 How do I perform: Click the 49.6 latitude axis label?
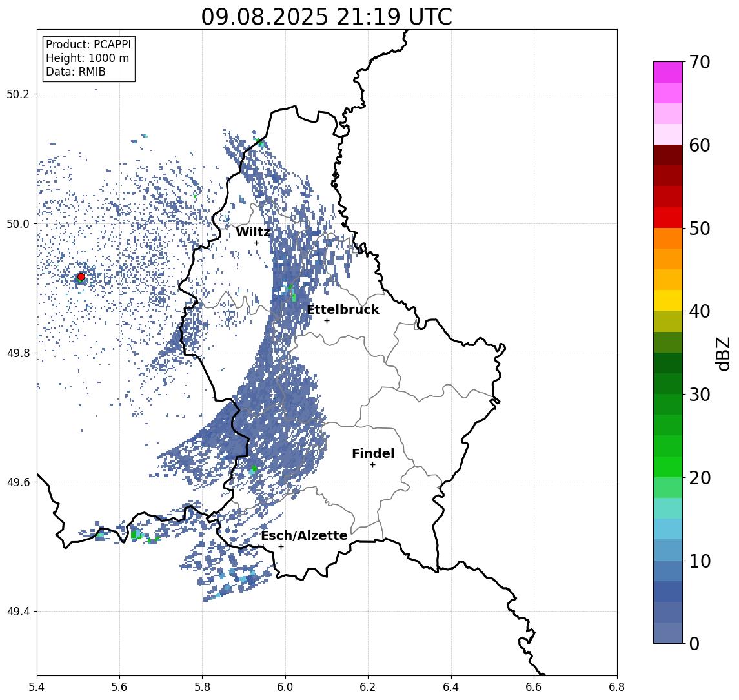click(x=18, y=482)
